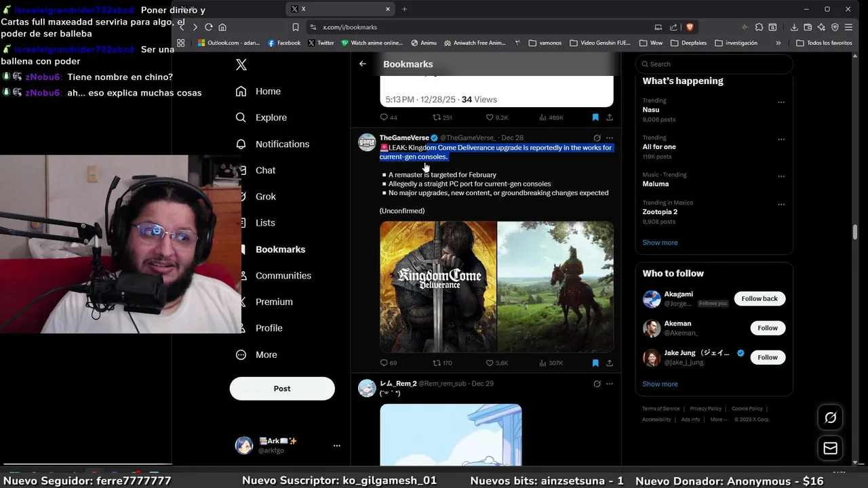This screenshot has height=488, width=868.
Task: Open TheGameVerse account name link
Action: tap(404, 138)
